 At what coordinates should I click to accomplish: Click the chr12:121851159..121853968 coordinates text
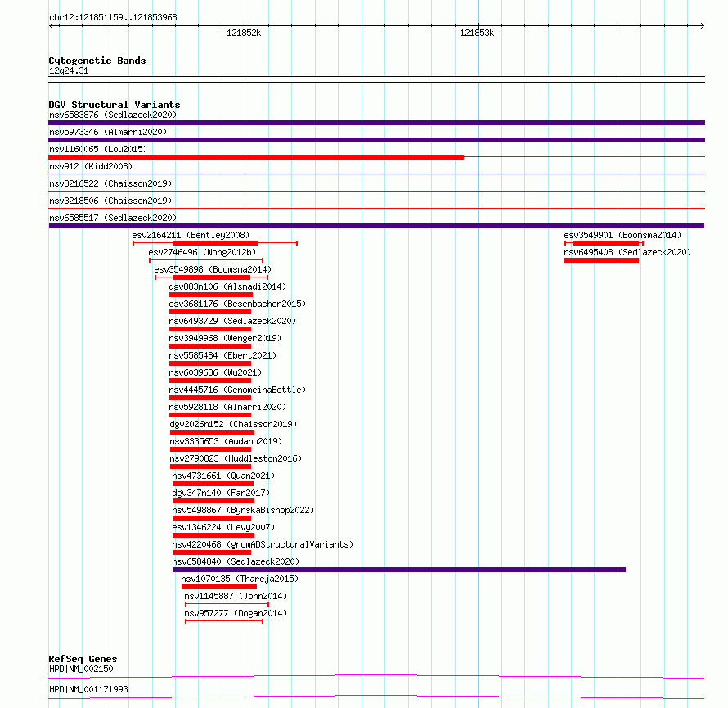(113, 17)
